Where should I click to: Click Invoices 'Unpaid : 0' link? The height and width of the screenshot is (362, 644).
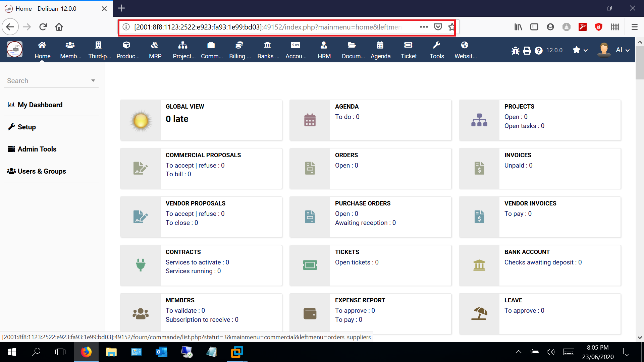coord(518,165)
